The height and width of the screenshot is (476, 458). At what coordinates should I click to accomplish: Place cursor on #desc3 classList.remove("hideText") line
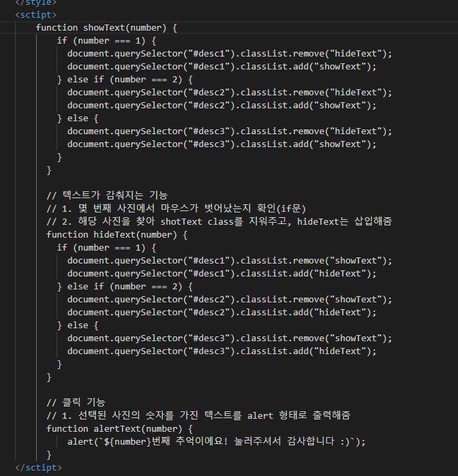pyautogui.click(x=230, y=131)
